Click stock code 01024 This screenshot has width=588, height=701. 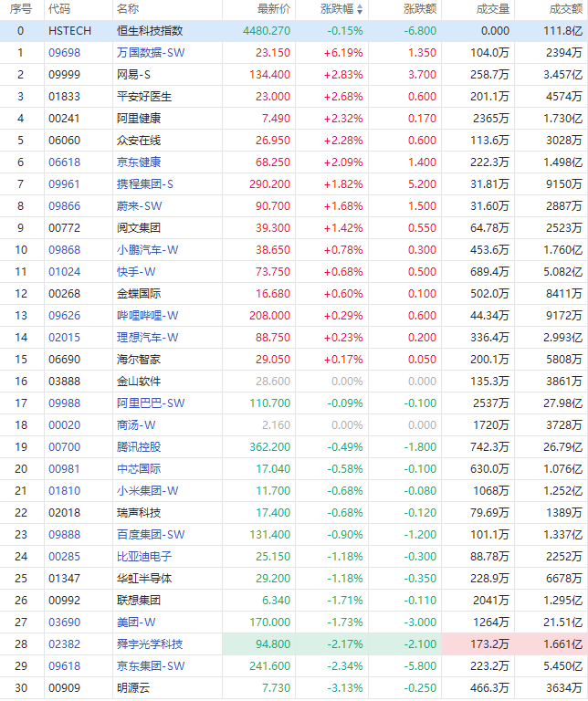tap(65, 272)
